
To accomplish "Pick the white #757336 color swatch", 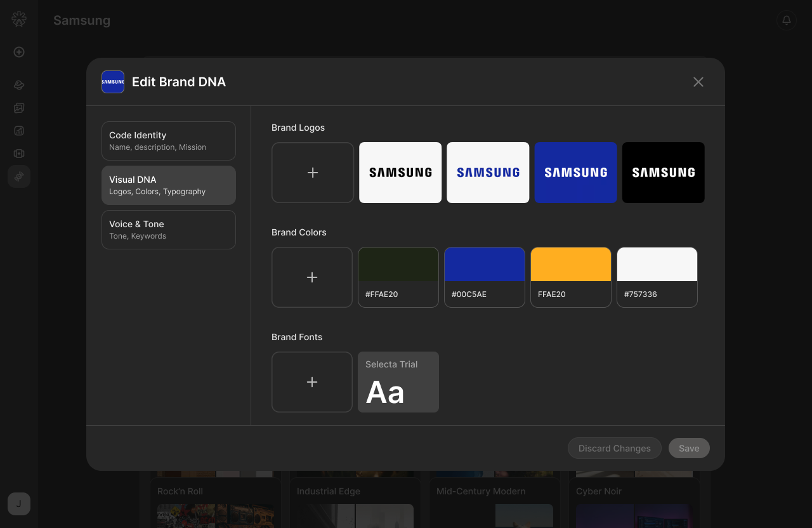I will coord(657,277).
